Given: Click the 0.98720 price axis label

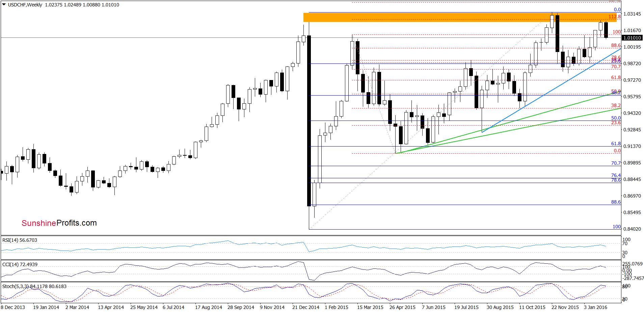Looking at the screenshot, I should click(x=632, y=63).
